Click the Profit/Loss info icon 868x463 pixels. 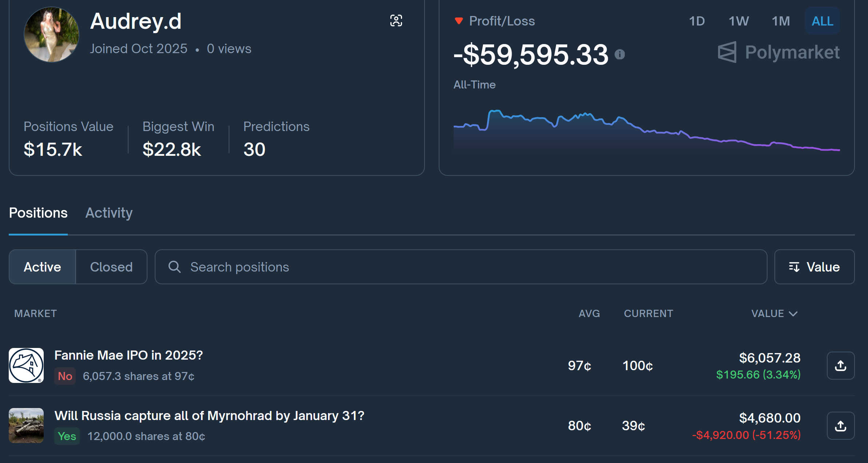(620, 55)
